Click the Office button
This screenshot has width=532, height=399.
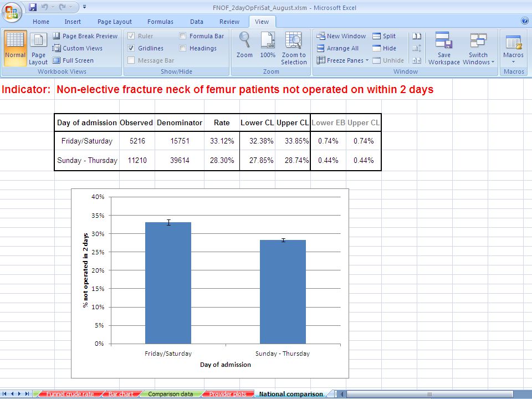(x=12, y=13)
